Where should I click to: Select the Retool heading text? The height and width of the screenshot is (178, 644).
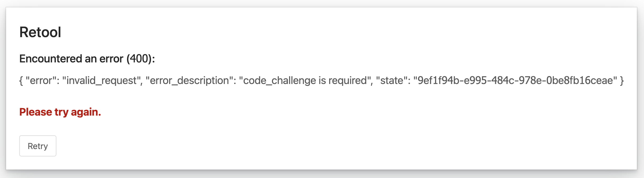(40, 32)
